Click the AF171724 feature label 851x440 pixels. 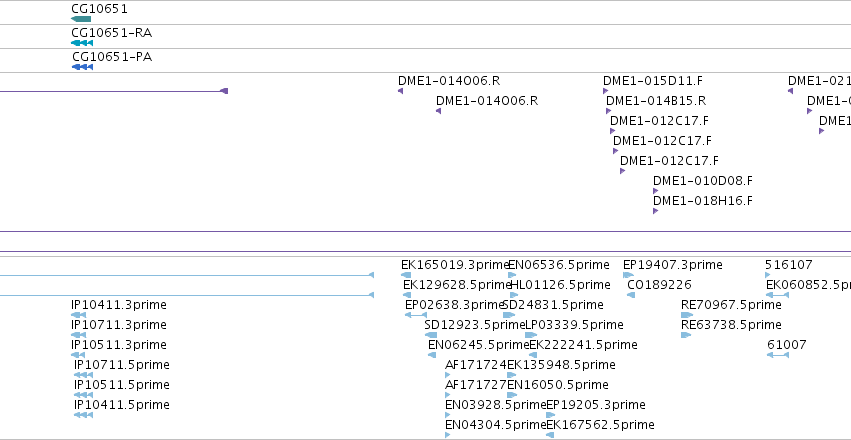476,365
